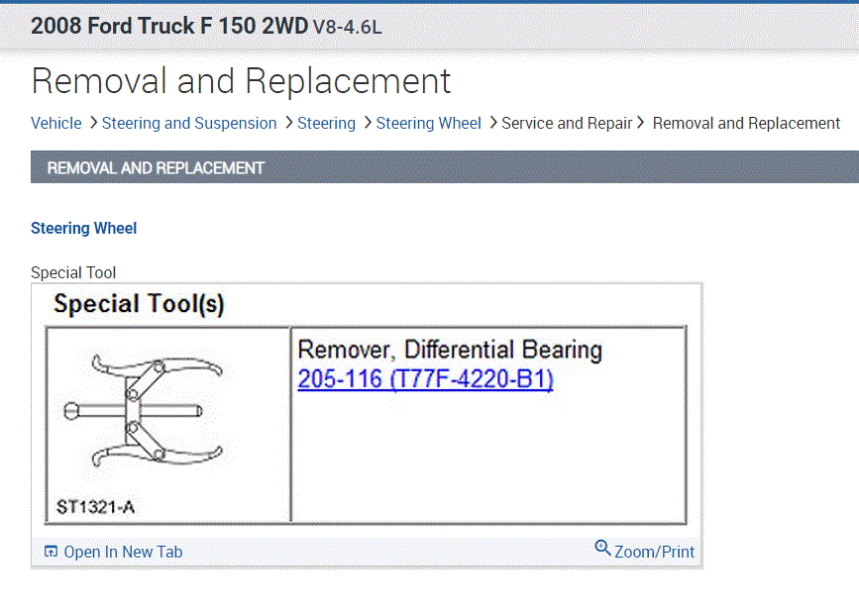
Task: Click the Special Tool caption text
Action: (x=73, y=272)
